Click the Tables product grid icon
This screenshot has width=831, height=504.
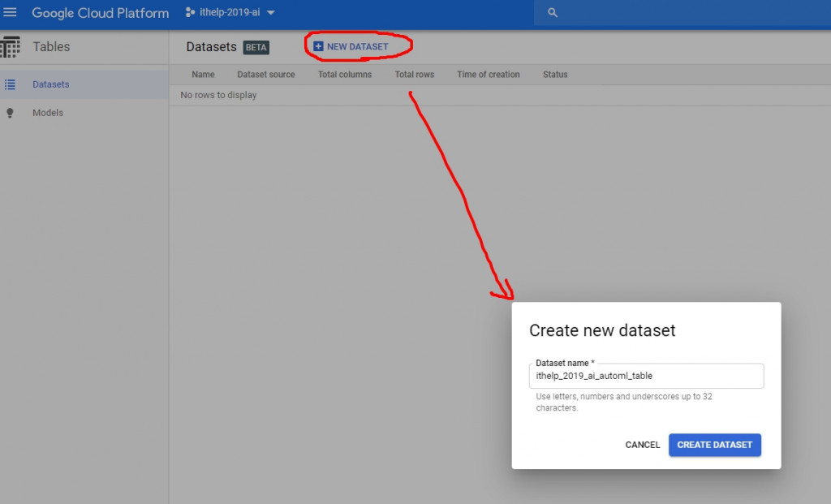point(10,46)
